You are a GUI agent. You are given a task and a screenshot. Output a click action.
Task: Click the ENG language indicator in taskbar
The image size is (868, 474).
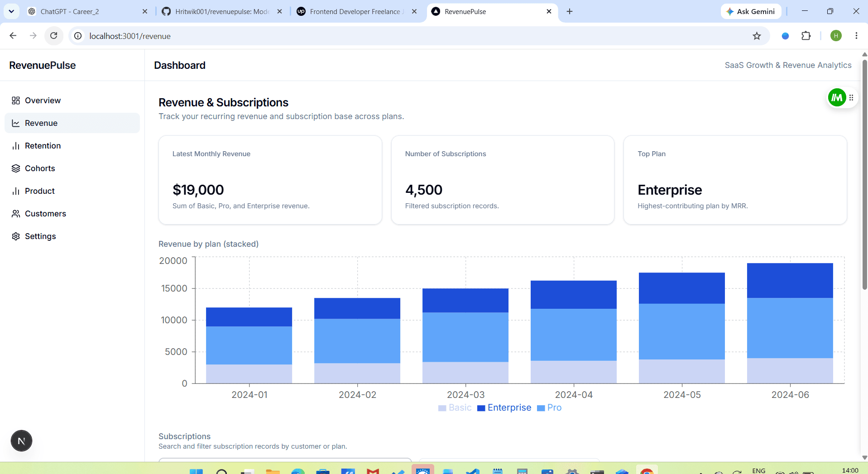(x=759, y=470)
